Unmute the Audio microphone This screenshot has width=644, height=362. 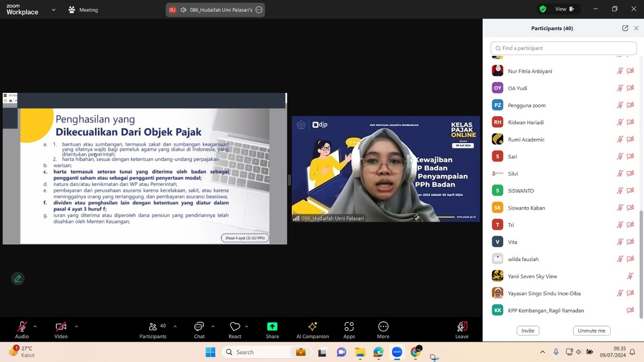[x=22, y=327]
